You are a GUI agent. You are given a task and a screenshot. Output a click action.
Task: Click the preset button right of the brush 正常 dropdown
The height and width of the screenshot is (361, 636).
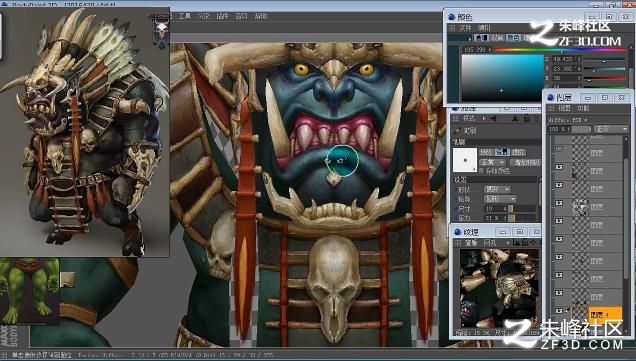click(x=526, y=163)
